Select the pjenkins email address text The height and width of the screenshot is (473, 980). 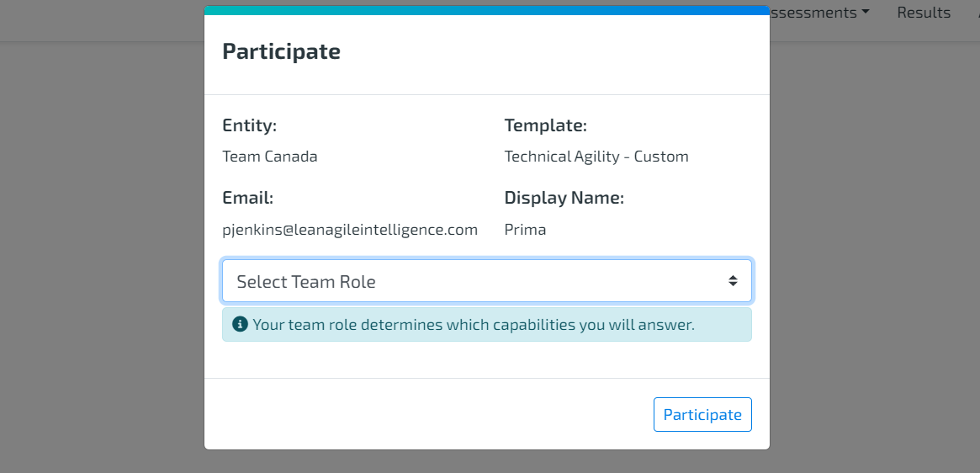[350, 230]
